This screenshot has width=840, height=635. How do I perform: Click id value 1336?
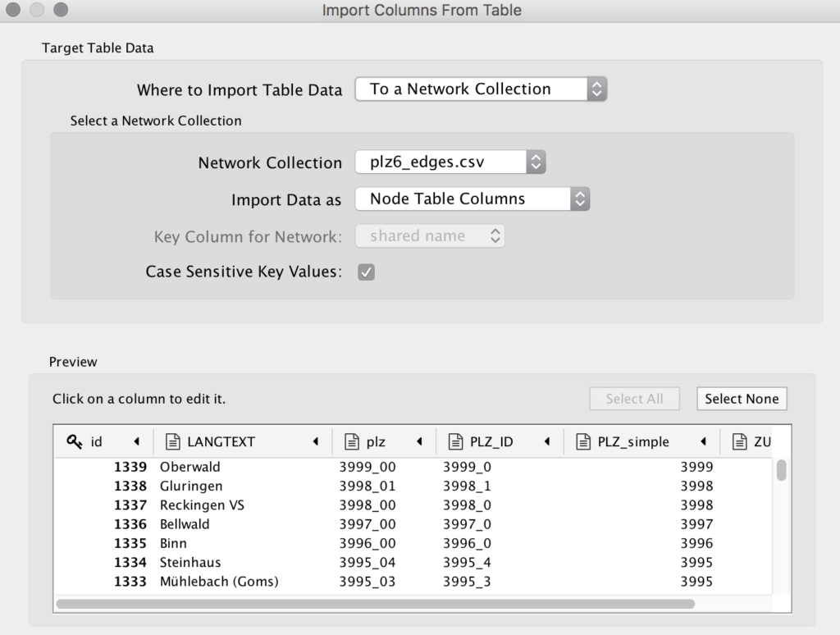click(x=130, y=524)
